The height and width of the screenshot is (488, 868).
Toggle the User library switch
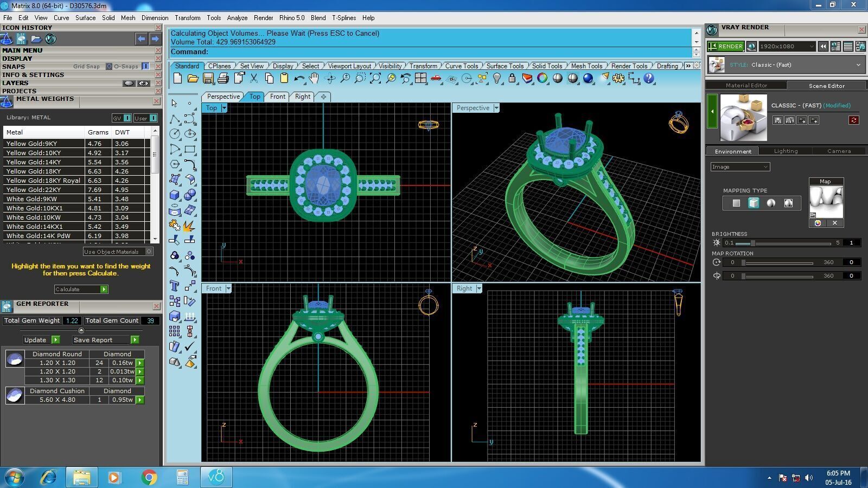(154, 118)
